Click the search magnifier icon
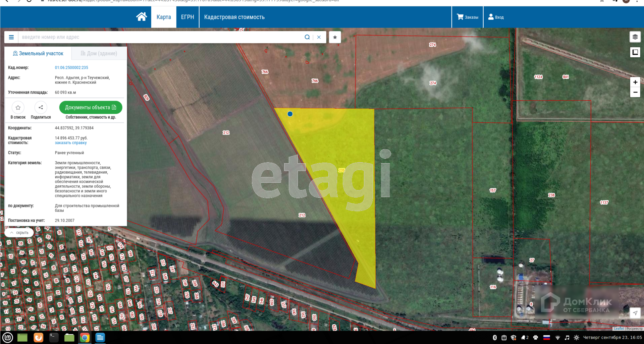This screenshot has height=344, width=644. [307, 37]
